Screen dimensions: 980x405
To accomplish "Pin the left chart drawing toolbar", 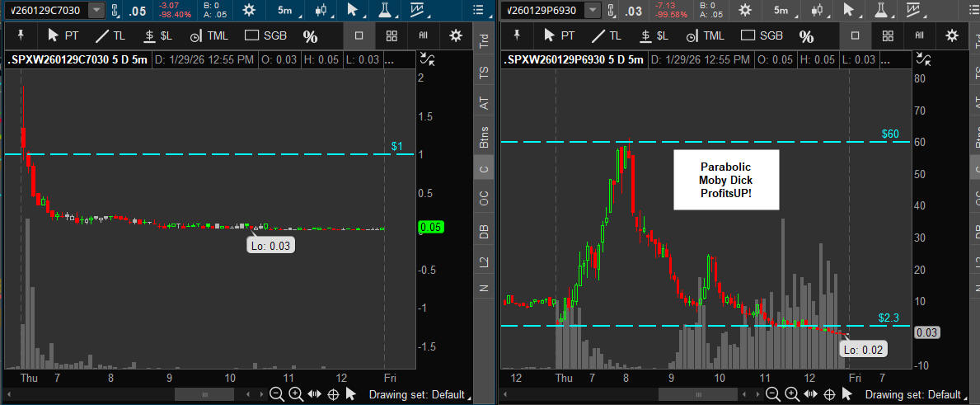I will pyautogui.click(x=21, y=35).
